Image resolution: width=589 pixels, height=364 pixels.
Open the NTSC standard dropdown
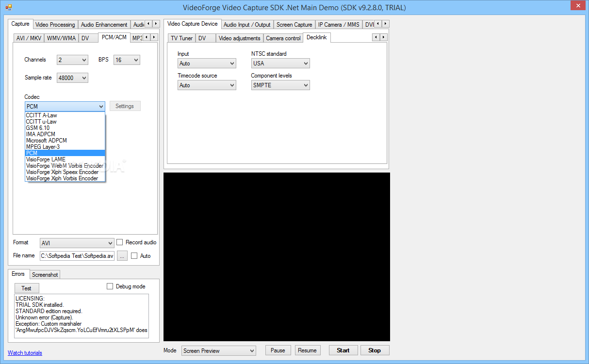[x=280, y=63]
